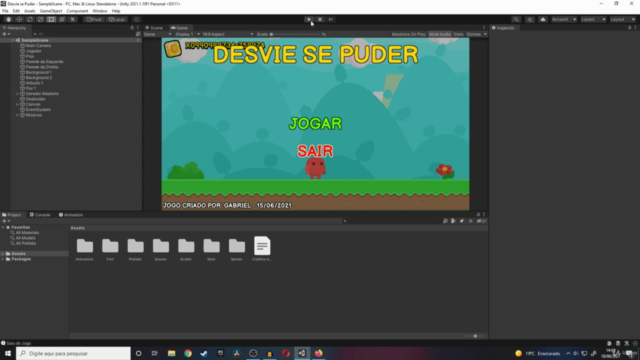Open the Layout dropdown

pyautogui.click(x=622, y=20)
